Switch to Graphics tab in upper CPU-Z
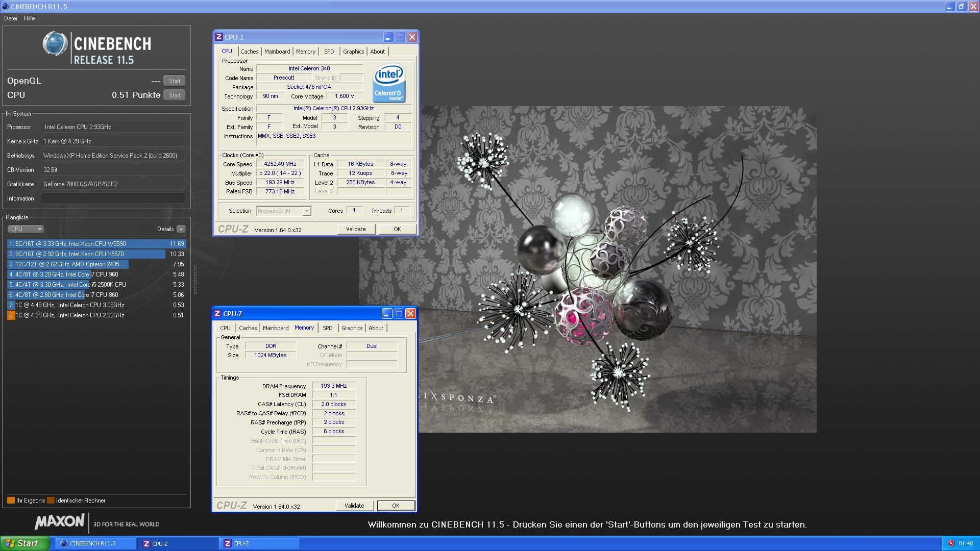 coord(353,52)
